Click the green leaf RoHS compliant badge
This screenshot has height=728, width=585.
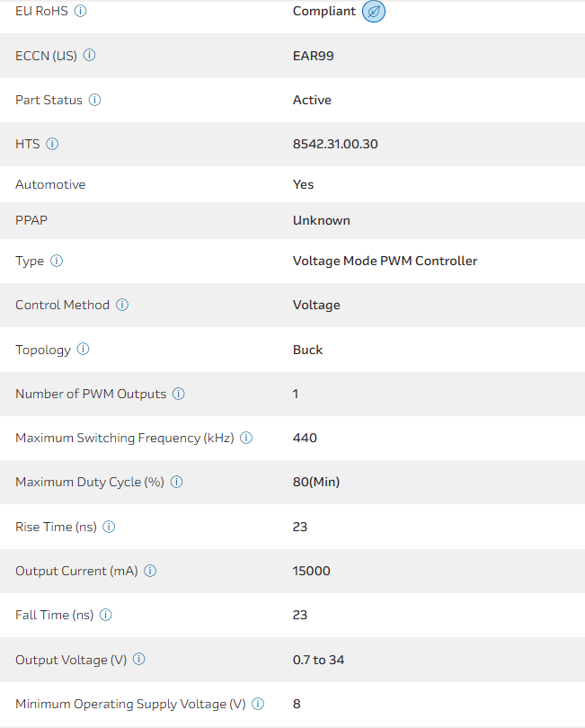tap(373, 12)
